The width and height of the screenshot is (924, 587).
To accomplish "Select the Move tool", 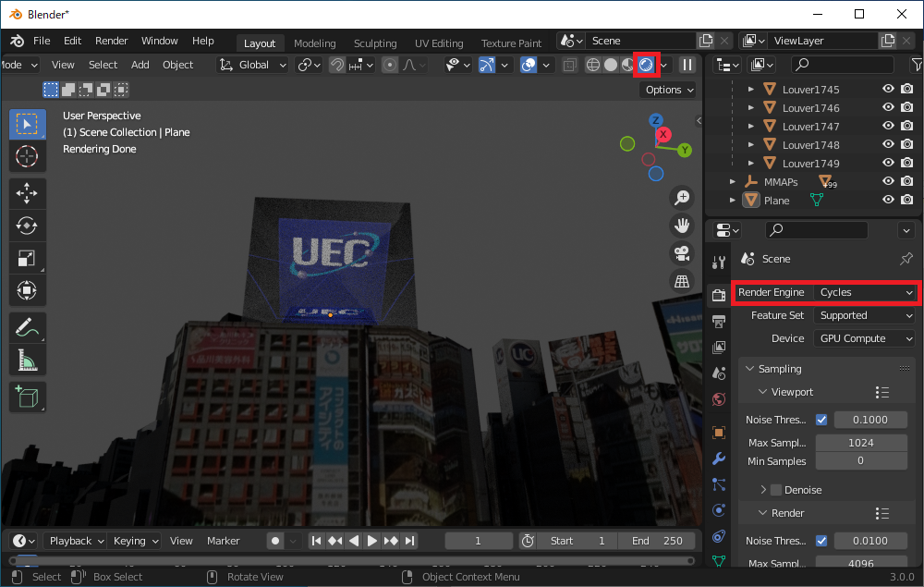I will coord(27,193).
